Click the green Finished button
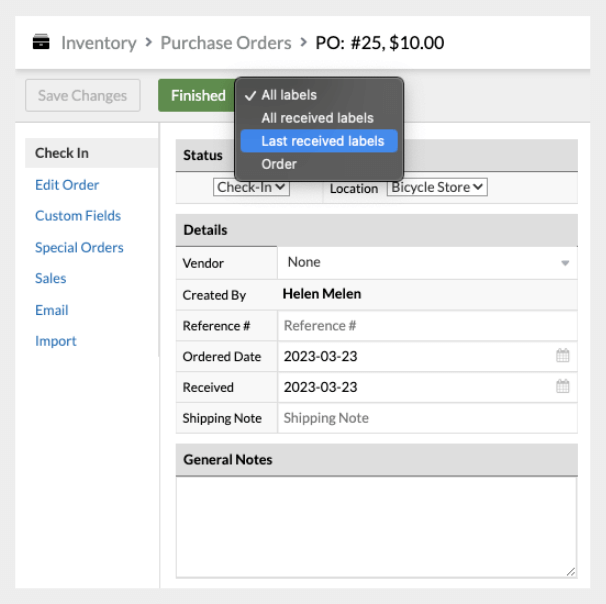The image size is (606, 604). click(x=197, y=96)
